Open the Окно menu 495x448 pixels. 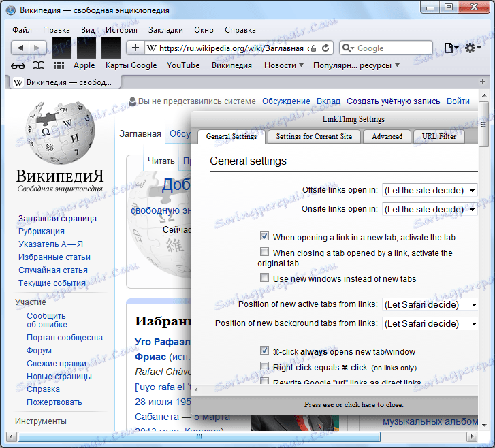pos(204,30)
